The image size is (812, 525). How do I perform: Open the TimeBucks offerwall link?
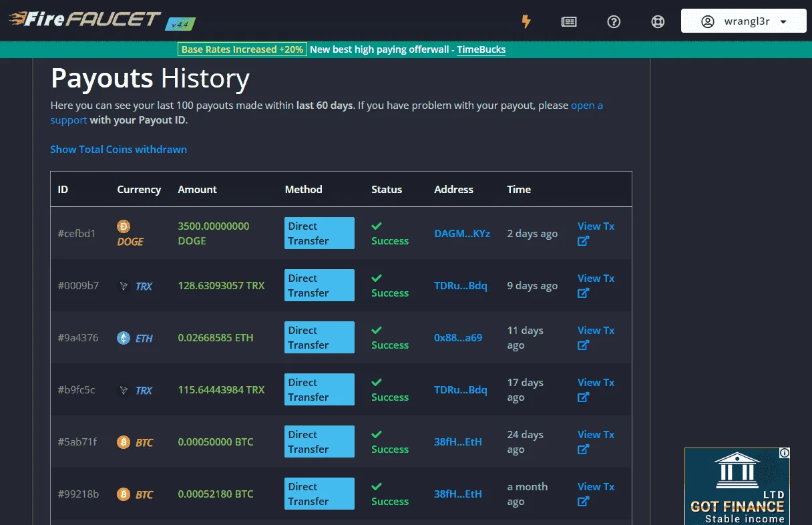click(481, 49)
